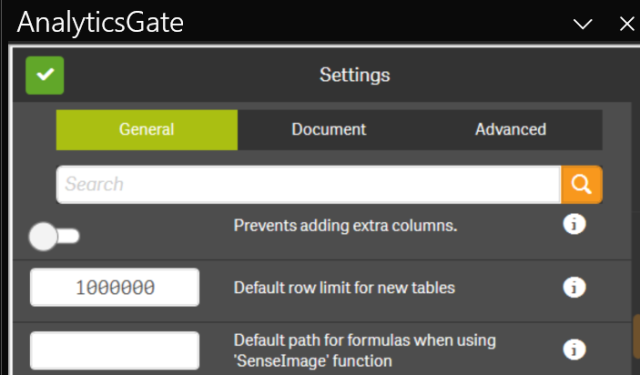The image size is (640, 375).
Task: Click the settings list scrollbar thumb
Action: (x=636, y=336)
